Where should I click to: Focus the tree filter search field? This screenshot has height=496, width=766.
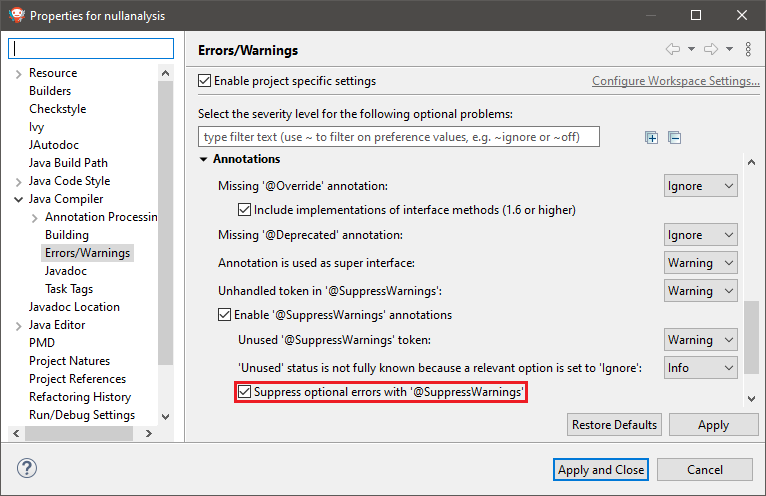click(91, 48)
